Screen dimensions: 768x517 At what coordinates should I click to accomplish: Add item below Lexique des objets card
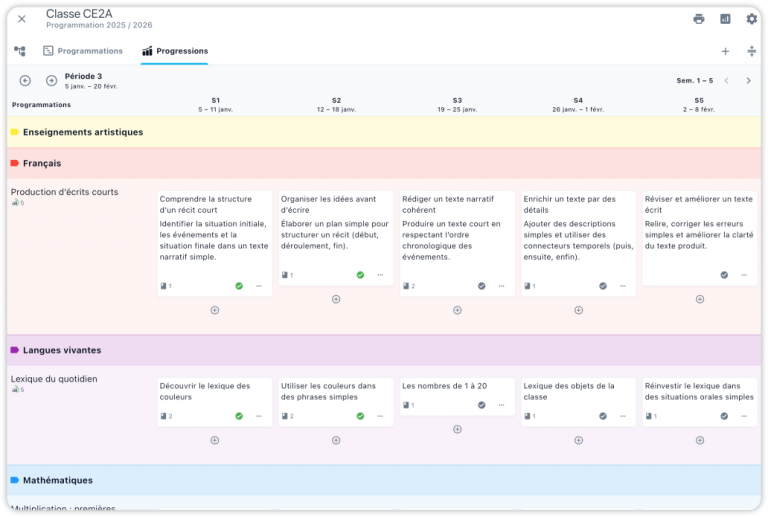(x=578, y=441)
